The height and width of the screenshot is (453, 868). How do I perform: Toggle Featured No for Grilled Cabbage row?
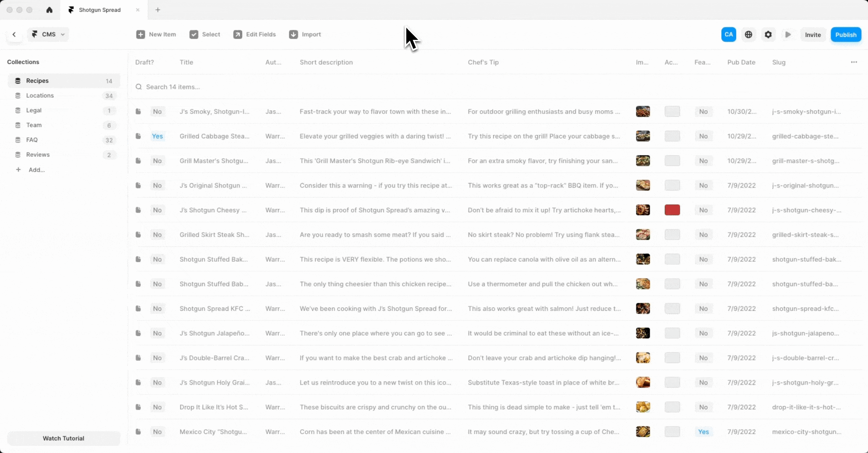pyautogui.click(x=703, y=136)
